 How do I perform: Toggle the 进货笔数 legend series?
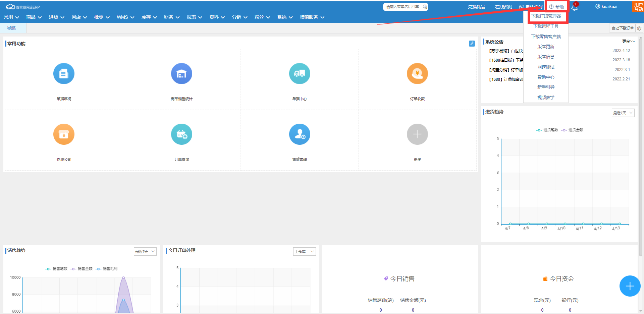(x=547, y=130)
